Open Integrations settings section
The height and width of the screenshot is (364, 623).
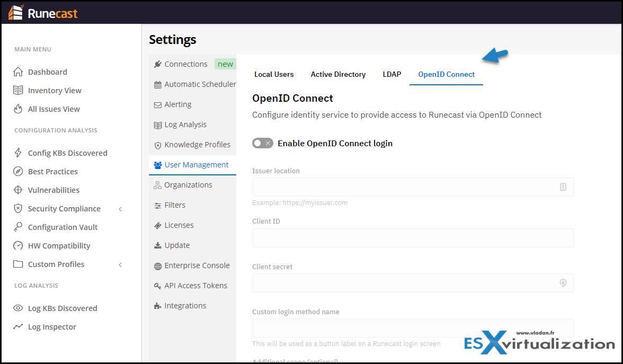click(185, 306)
